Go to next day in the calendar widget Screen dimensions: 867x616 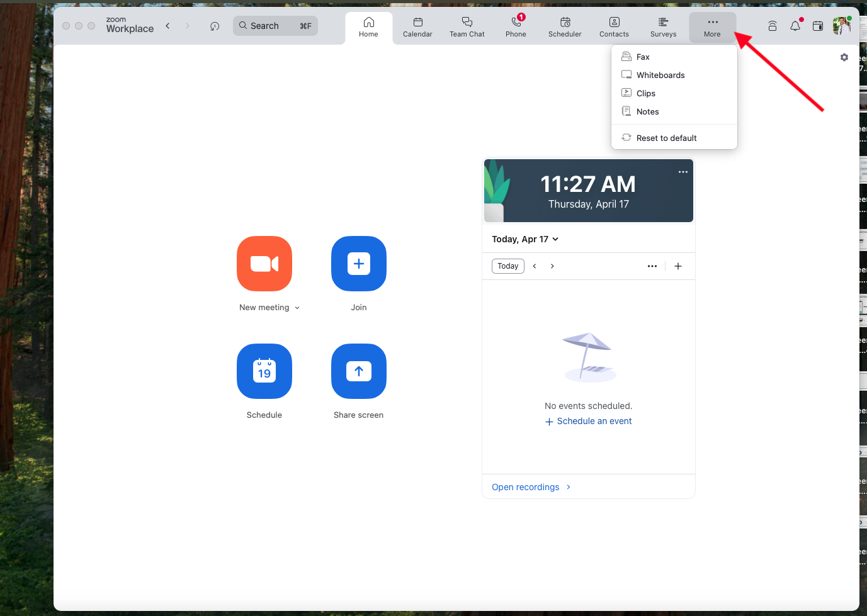tap(552, 266)
